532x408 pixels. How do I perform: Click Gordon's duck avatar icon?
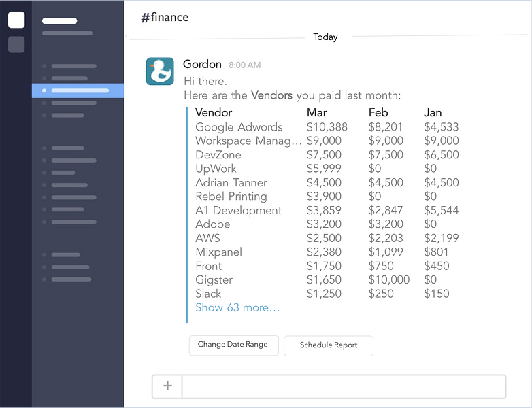(160, 71)
